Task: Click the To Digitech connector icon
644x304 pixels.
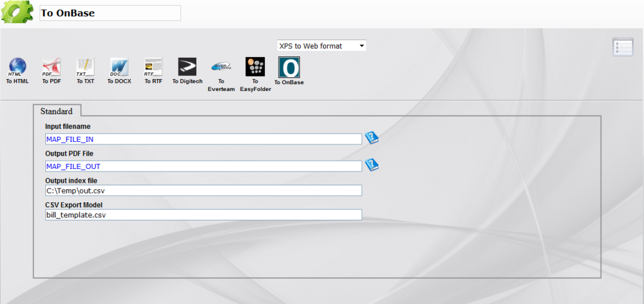Action: 187,67
